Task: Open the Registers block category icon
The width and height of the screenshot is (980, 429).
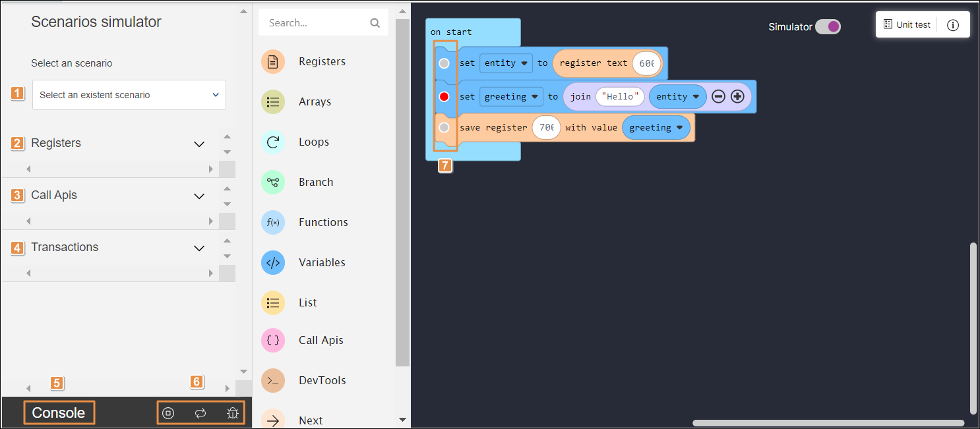Action: pos(273,61)
